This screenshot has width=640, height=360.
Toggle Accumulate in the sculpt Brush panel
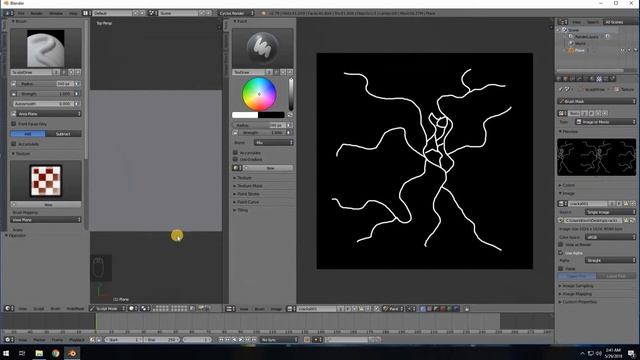(x=14, y=144)
